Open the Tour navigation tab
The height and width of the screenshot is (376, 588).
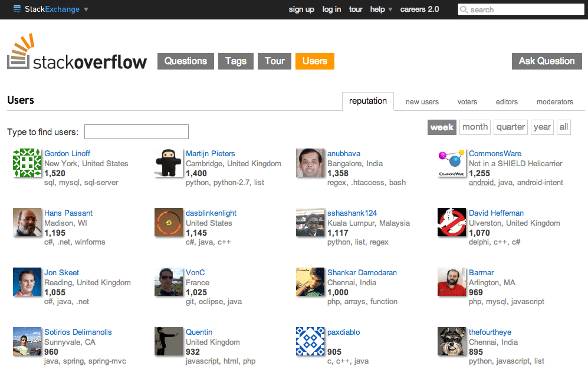tap(274, 61)
